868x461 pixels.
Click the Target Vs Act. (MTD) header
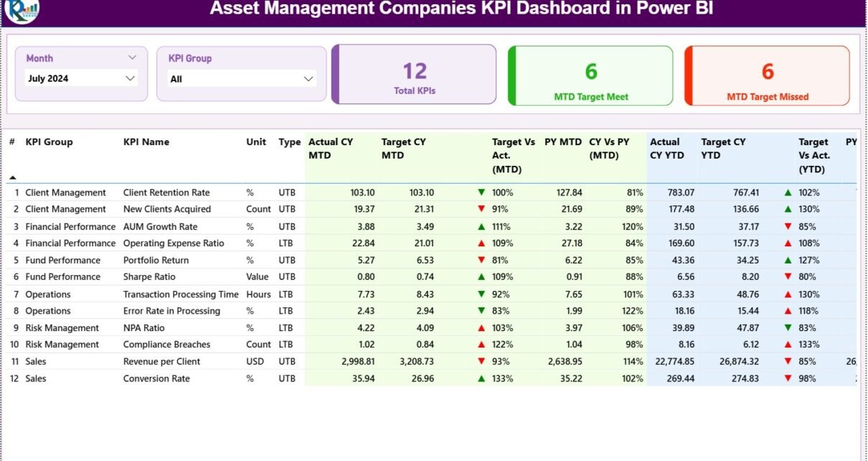pos(514,156)
